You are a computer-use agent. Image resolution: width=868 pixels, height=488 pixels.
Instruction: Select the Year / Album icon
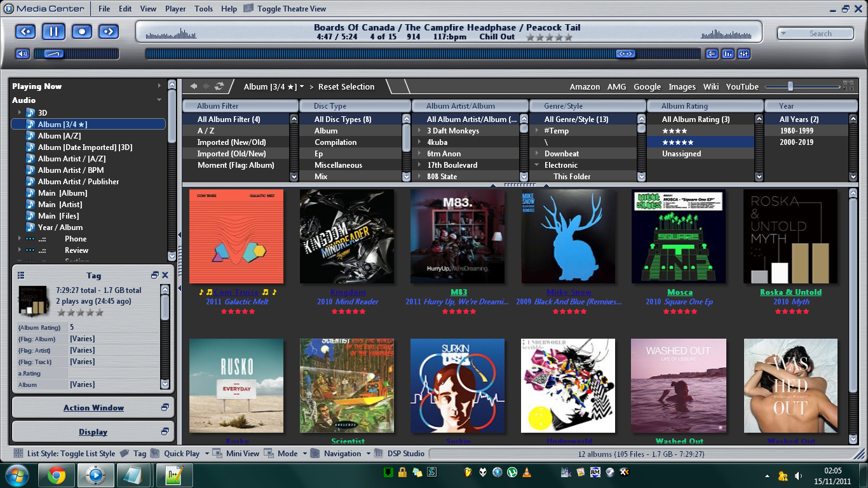coord(30,227)
